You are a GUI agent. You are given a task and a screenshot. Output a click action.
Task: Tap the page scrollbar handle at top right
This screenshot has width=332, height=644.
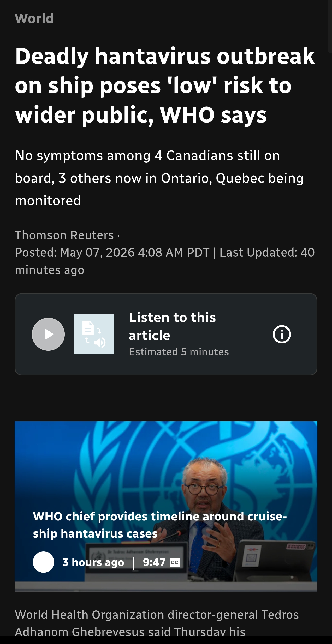[330, 26]
